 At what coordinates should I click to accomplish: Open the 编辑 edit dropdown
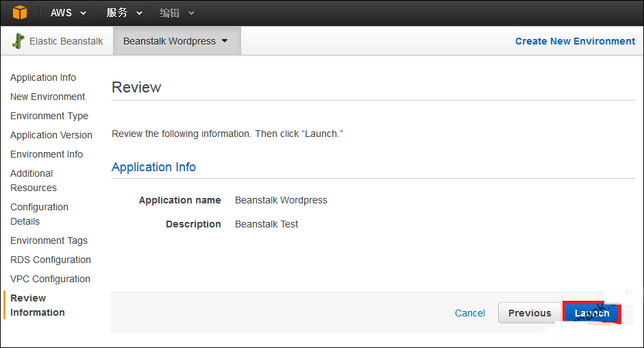click(177, 13)
